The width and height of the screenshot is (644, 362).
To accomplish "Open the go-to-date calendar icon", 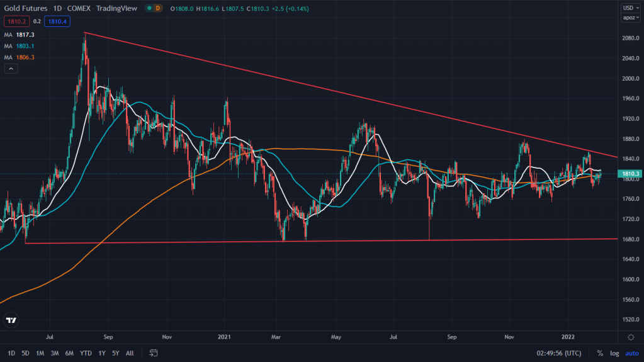I will coord(153,353).
